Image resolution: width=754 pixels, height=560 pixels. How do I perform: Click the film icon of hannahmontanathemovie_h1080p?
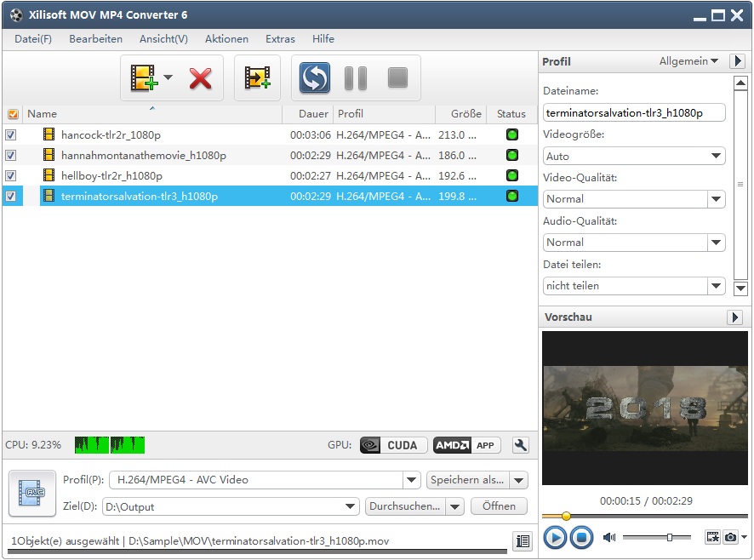pyautogui.click(x=49, y=155)
